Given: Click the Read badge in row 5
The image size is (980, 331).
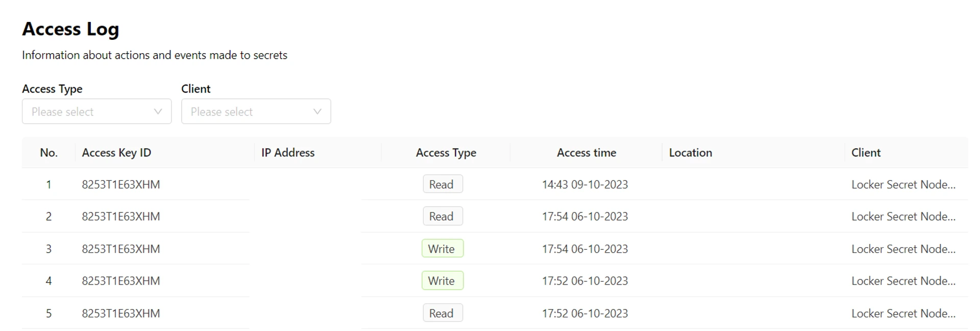Looking at the screenshot, I should click(x=442, y=313).
